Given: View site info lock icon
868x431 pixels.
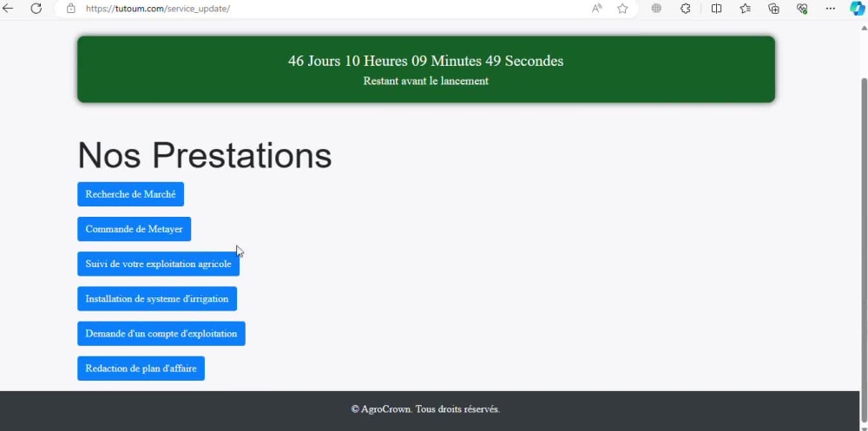Looking at the screenshot, I should coord(70,9).
